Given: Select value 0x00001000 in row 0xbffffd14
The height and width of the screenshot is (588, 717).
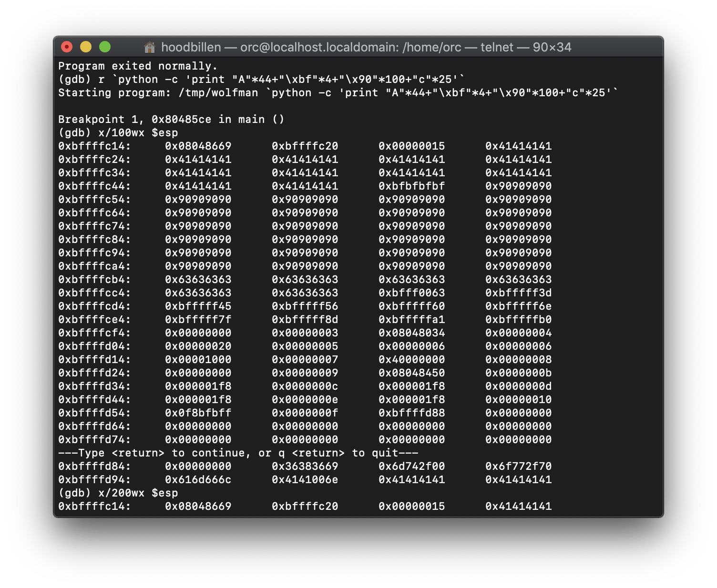Looking at the screenshot, I should point(198,359).
